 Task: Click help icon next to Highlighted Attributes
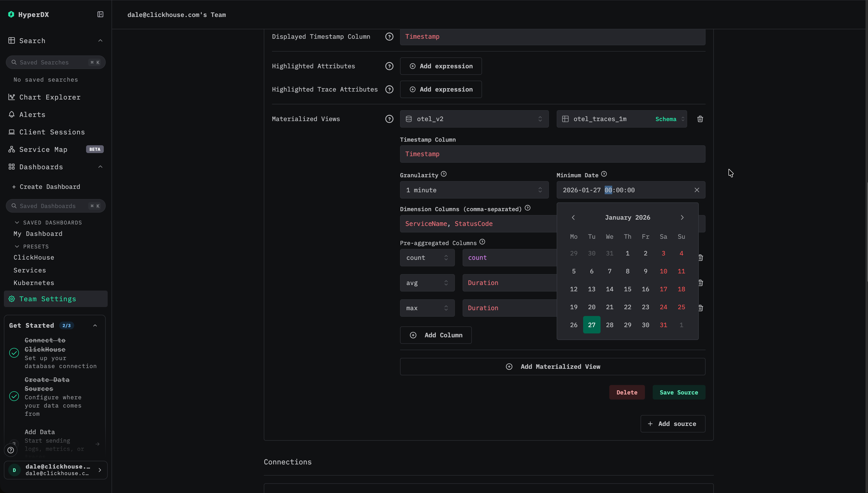389,66
